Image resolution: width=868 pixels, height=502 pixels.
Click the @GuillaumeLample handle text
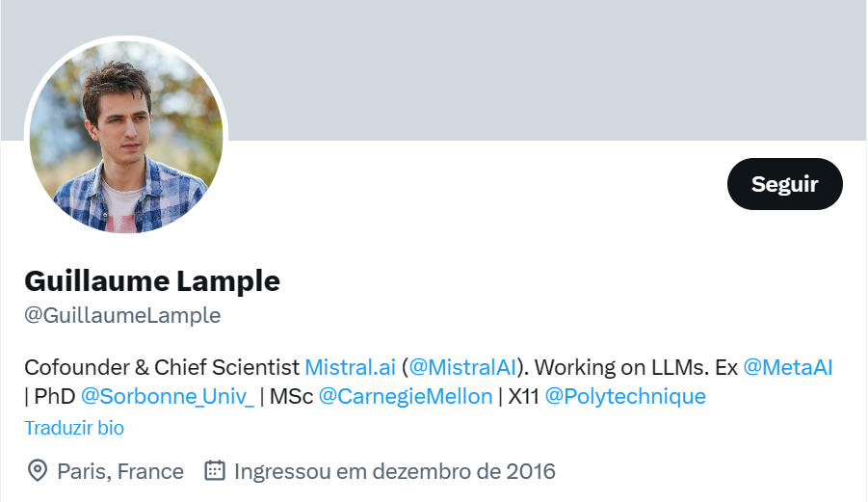coord(122,315)
